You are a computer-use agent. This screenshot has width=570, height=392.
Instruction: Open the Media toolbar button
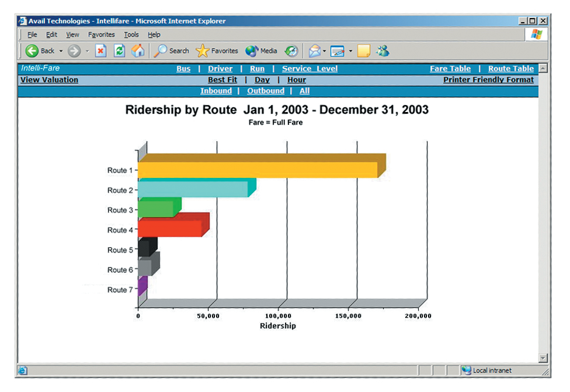pyautogui.click(x=261, y=51)
